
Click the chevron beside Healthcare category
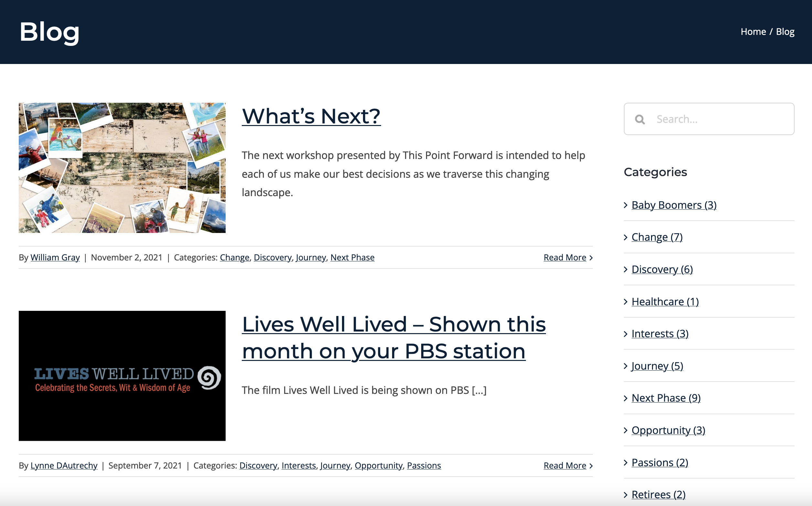(625, 302)
